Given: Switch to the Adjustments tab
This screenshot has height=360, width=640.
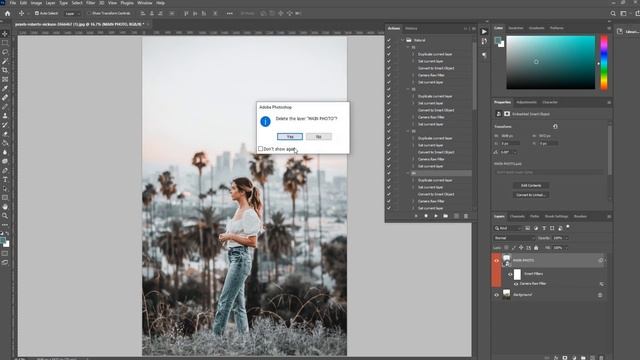Looking at the screenshot, I should point(526,102).
